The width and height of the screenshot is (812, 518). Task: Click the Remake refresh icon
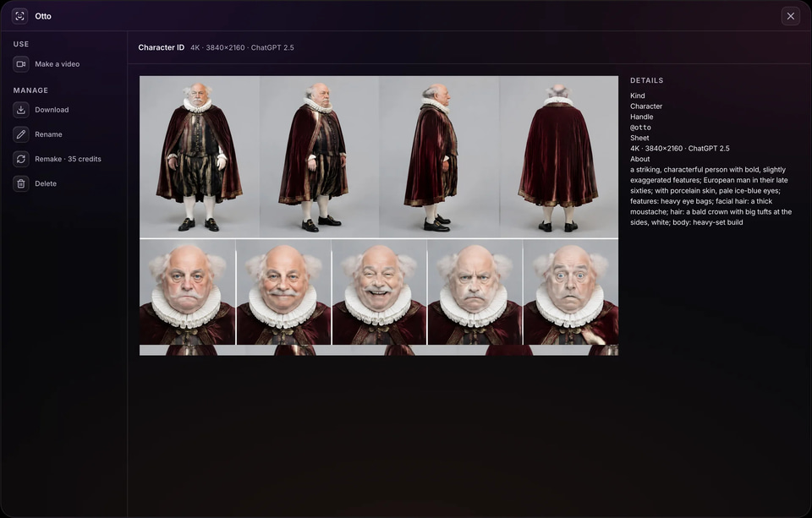[x=20, y=159]
